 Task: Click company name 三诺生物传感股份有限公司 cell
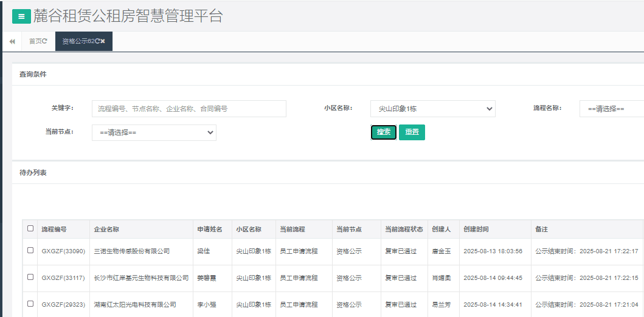[131, 251]
